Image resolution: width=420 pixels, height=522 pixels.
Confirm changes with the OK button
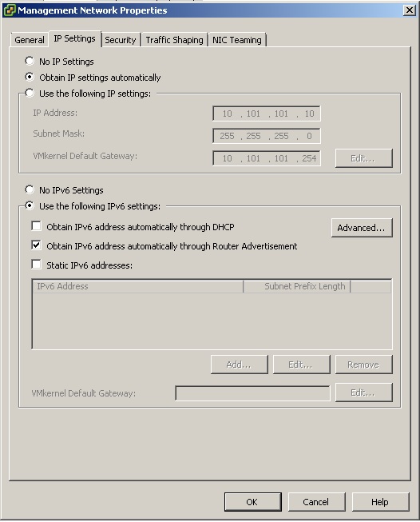coord(253,502)
